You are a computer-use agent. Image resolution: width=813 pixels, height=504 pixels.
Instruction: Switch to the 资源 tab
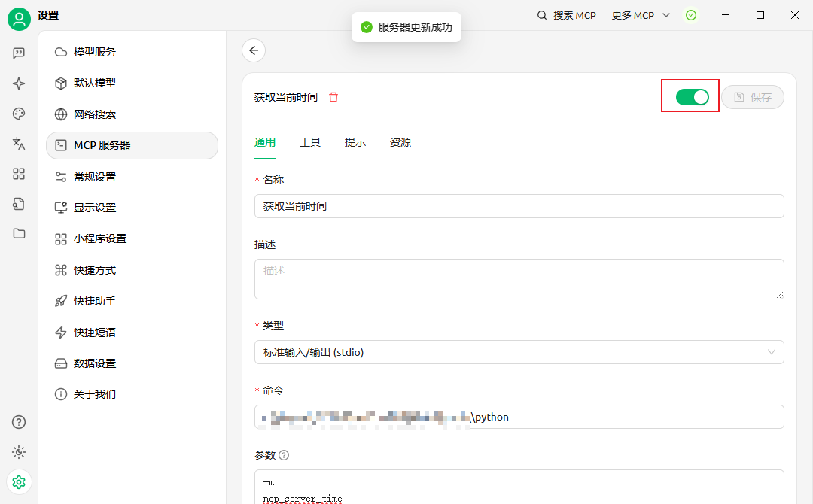[400, 142]
